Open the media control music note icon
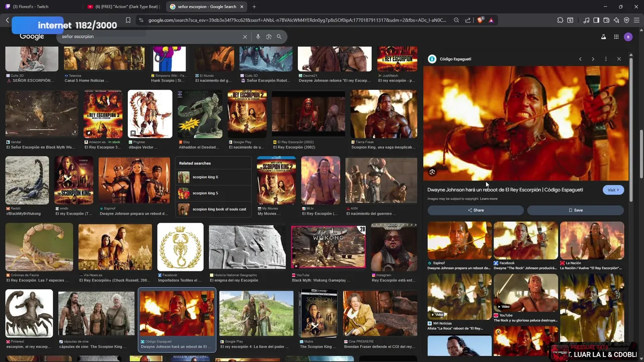 [x=586, y=20]
